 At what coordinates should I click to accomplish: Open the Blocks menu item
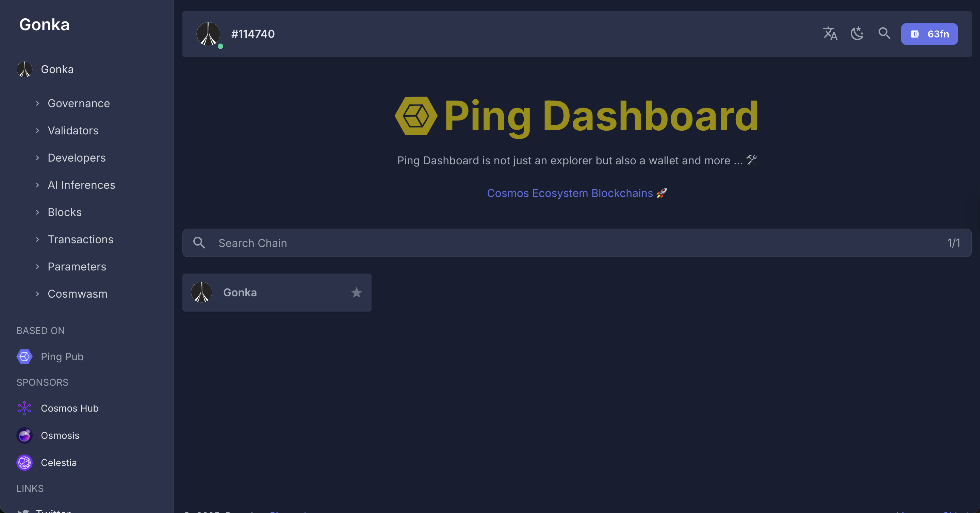point(64,212)
